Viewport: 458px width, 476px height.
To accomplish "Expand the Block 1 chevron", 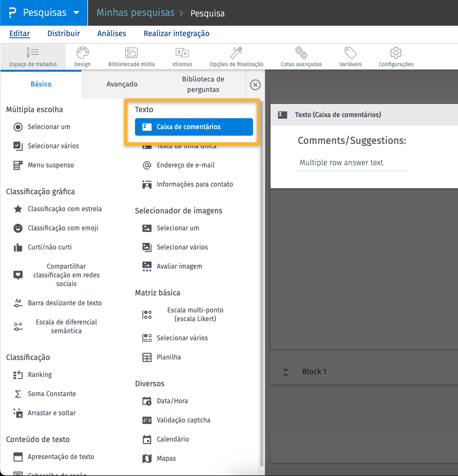I will (x=285, y=372).
